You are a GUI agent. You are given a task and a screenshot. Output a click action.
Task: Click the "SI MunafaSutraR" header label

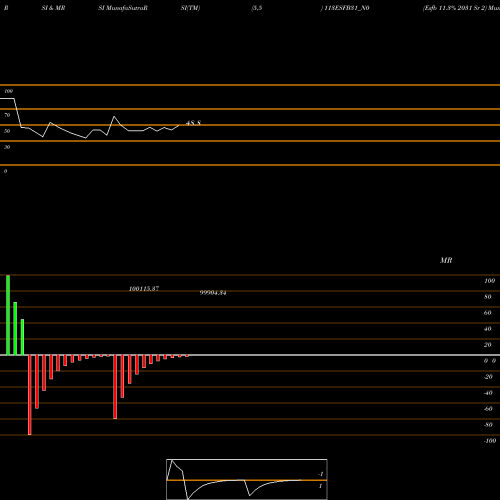(x=123, y=8)
